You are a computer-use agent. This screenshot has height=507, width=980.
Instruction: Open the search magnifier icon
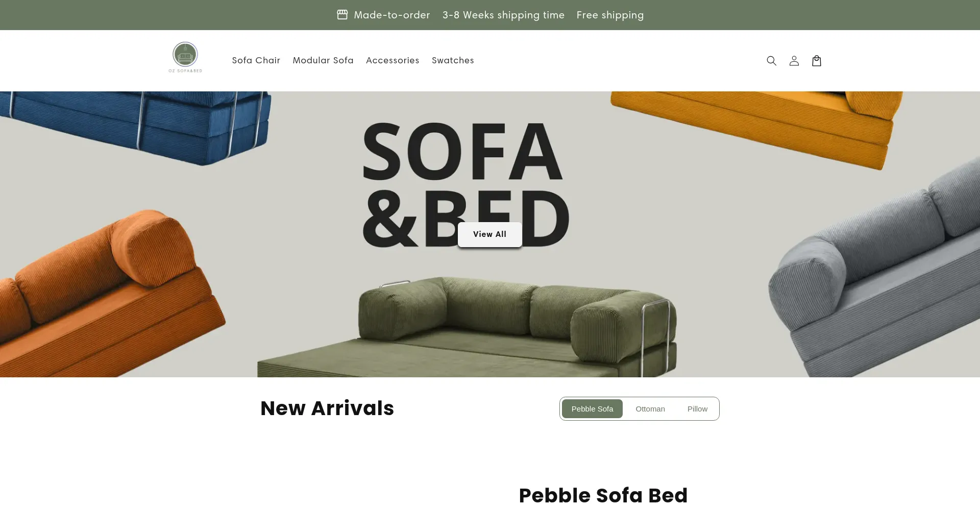(771, 61)
